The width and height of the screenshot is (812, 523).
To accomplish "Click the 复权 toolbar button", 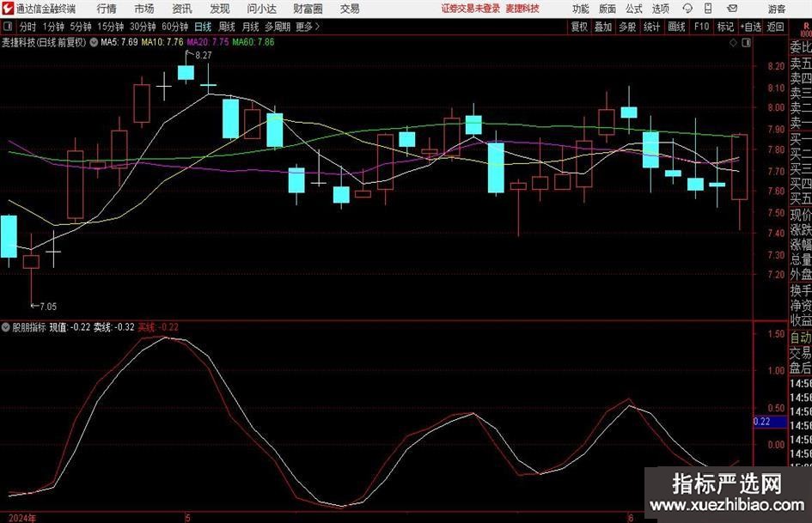I will click(x=579, y=27).
